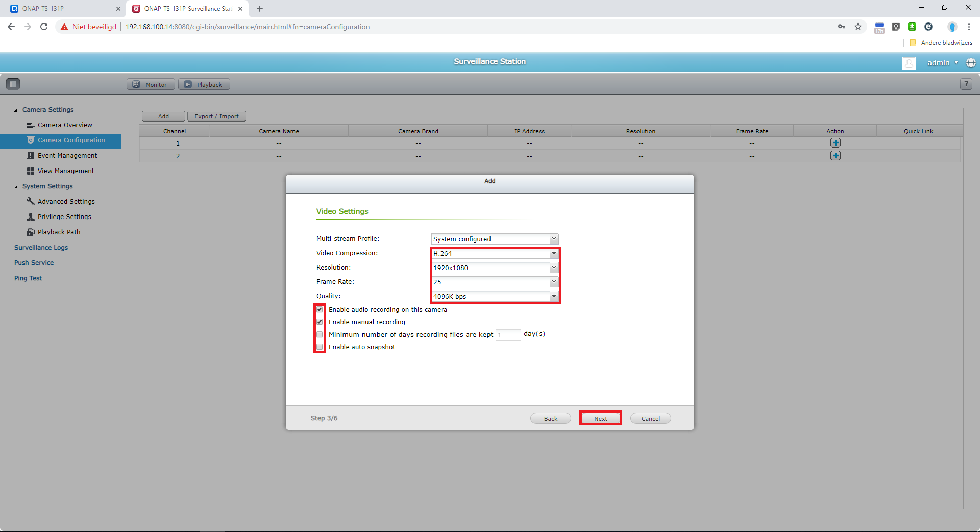This screenshot has width=980, height=532.
Task: Disable audio recording on this camera
Action: [x=320, y=309]
